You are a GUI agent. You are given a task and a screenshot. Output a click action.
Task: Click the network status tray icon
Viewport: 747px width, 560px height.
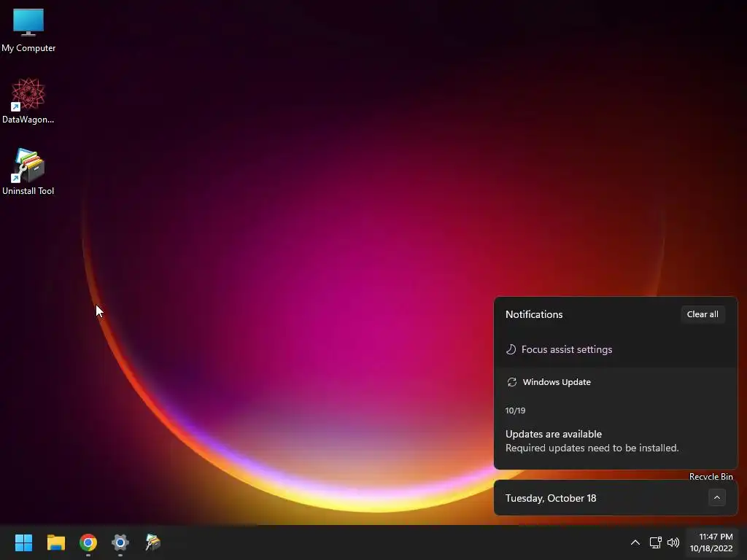pyautogui.click(x=656, y=542)
